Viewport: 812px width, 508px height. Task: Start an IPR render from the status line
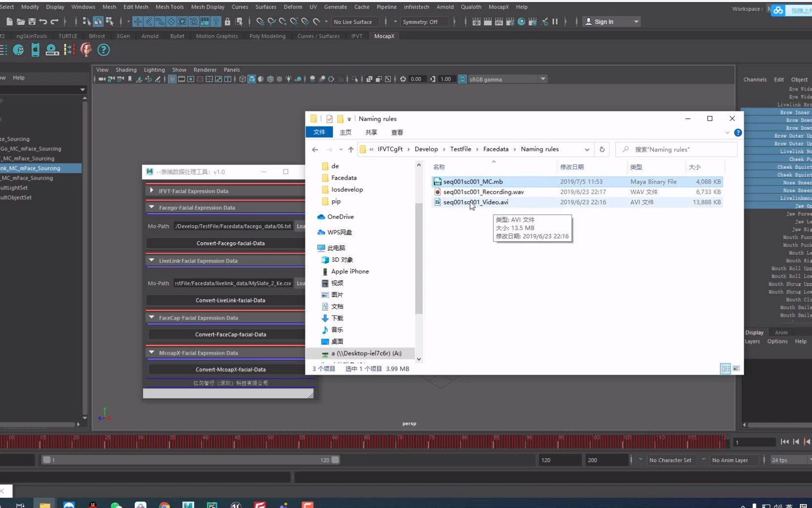499,22
